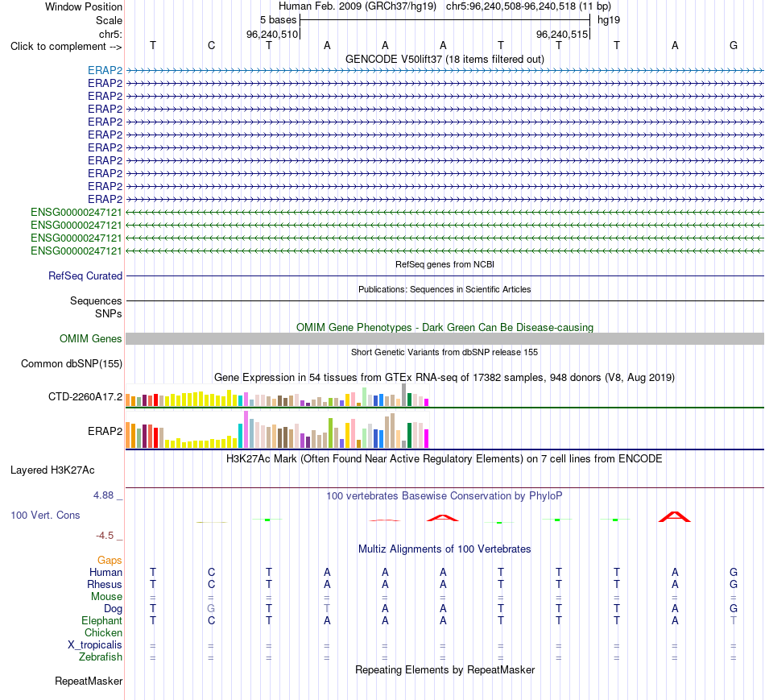Click the 4.88 upper PhyloP axis value
765x700 pixels.
pyautogui.click(x=103, y=495)
